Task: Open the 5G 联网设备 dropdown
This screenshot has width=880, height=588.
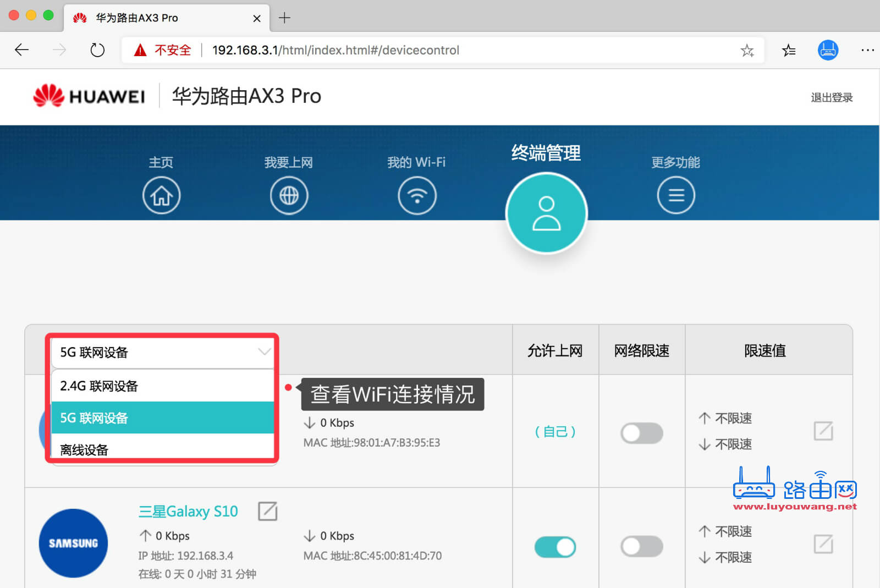Action: point(162,353)
